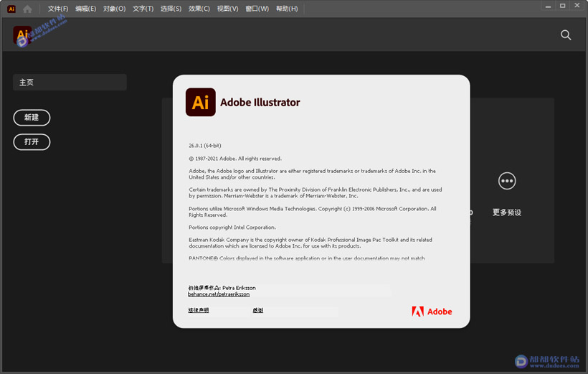The height and width of the screenshot is (374, 588).
Task: Open the 窗口(W) menu
Action: [x=257, y=9]
